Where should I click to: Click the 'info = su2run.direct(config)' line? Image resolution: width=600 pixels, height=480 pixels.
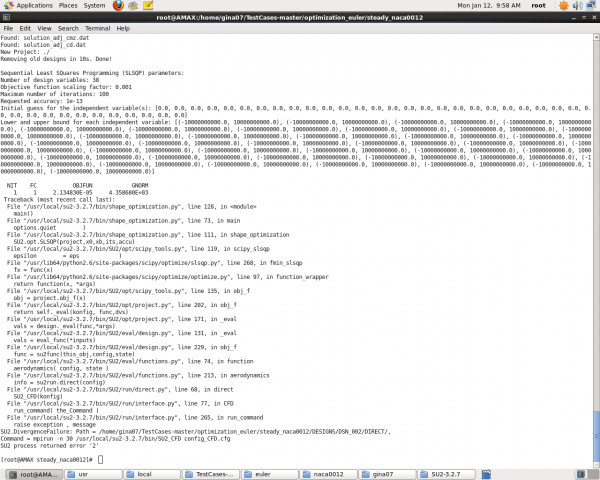point(59,382)
